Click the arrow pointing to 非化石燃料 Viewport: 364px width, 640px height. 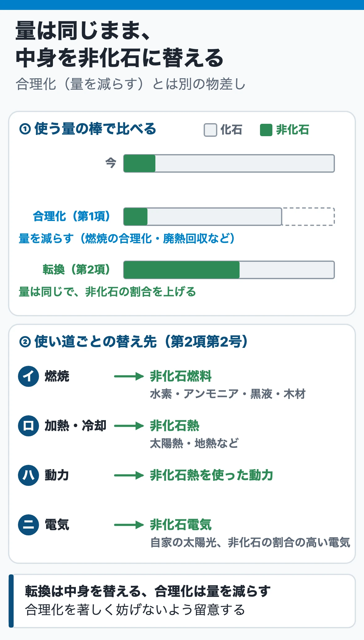tap(129, 376)
